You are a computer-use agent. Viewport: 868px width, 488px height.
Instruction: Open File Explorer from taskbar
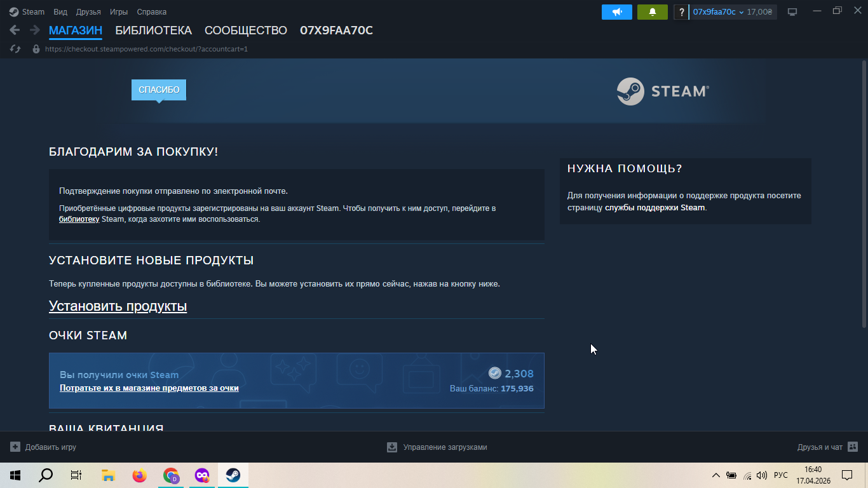coord(108,475)
